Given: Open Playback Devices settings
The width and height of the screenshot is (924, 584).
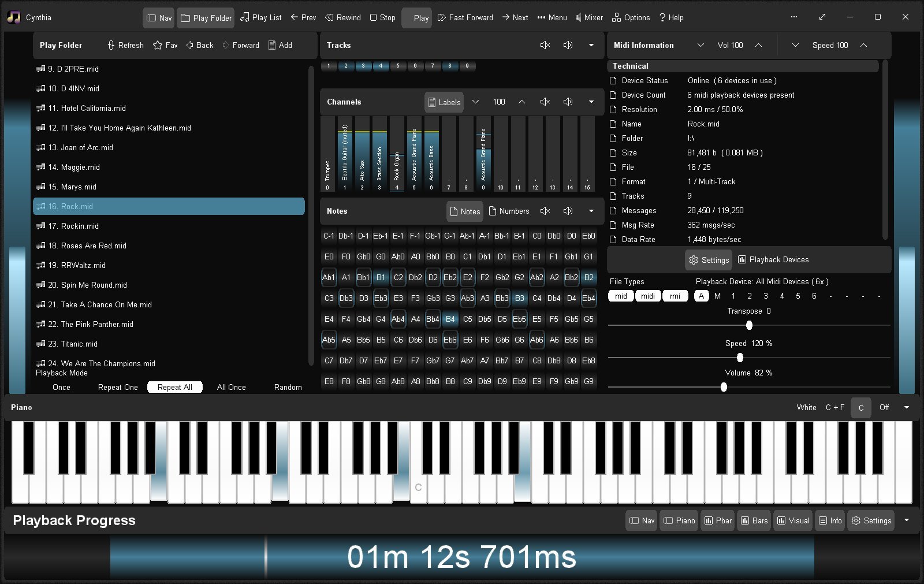Looking at the screenshot, I should coord(773,259).
